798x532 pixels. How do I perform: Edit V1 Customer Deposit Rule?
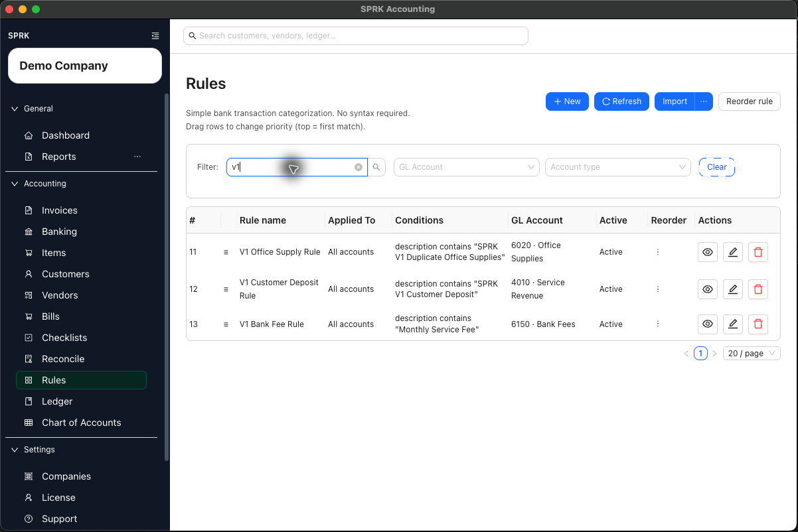(x=733, y=289)
